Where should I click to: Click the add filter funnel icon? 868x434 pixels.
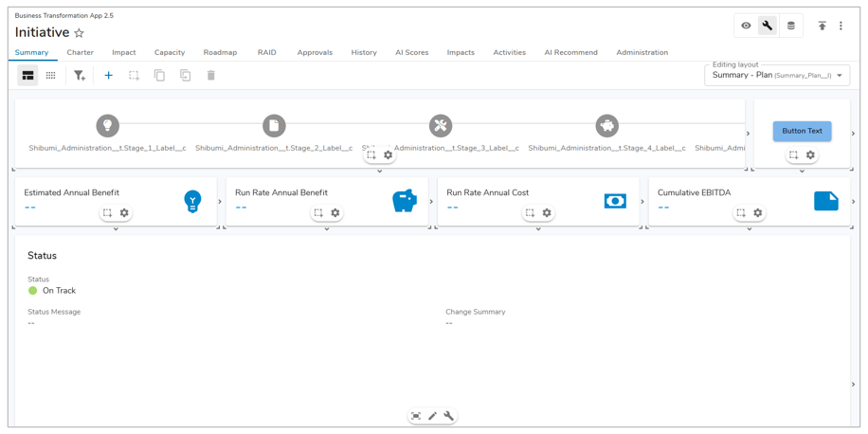pyautogui.click(x=80, y=76)
